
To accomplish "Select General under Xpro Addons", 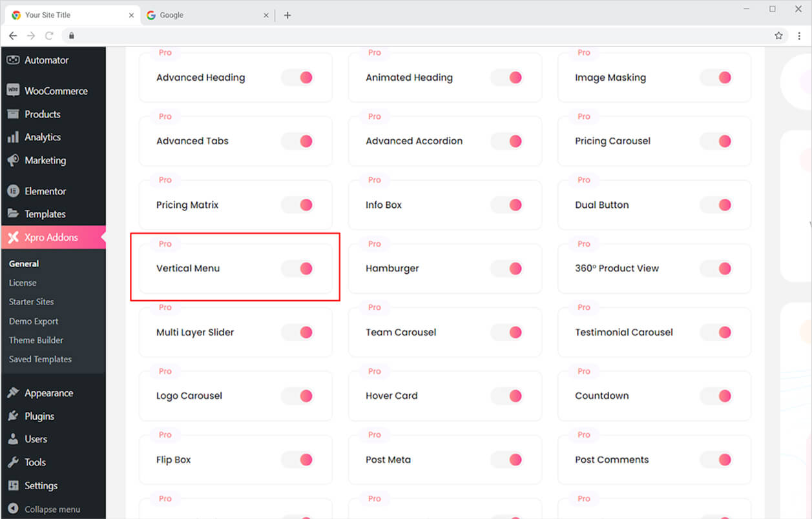I will pos(24,263).
